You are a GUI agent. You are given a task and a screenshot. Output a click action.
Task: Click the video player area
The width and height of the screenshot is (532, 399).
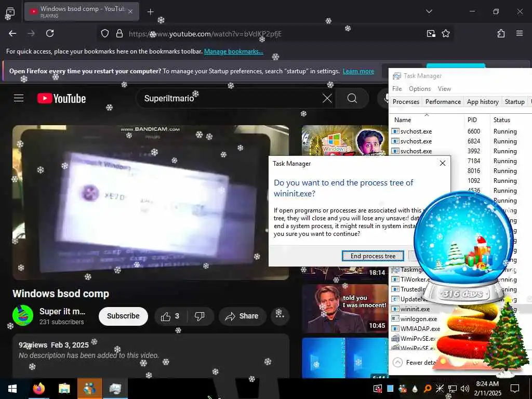click(151, 203)
